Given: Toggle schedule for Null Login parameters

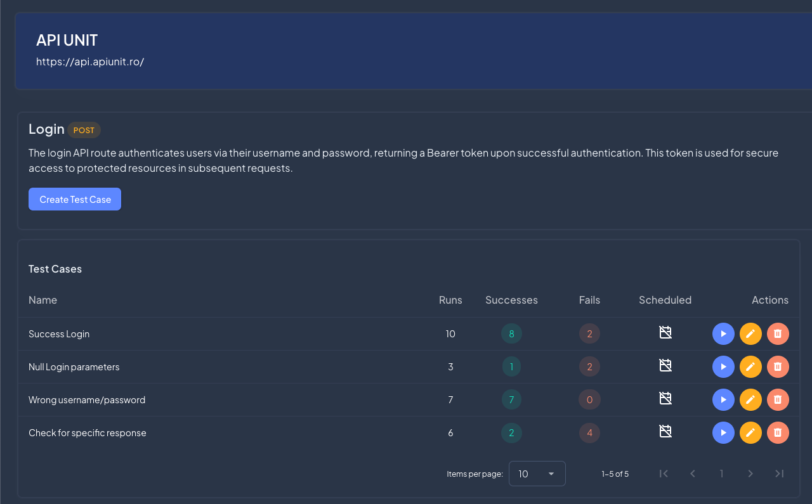Looking at the screenshot, I should tap(665, 365).
